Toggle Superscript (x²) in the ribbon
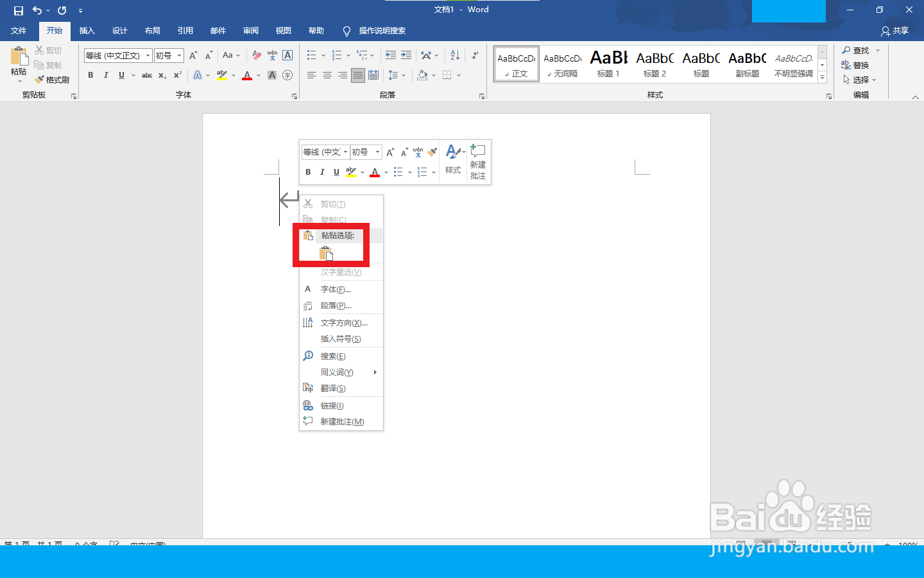The height and width of the screenshot is (578, 924). [x=178, y=75]
